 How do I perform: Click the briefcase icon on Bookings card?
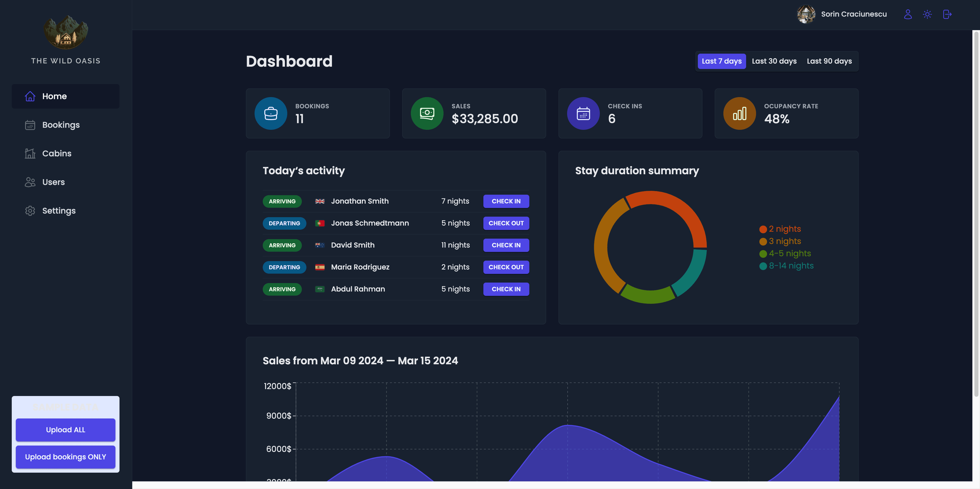tap(270, 113)
